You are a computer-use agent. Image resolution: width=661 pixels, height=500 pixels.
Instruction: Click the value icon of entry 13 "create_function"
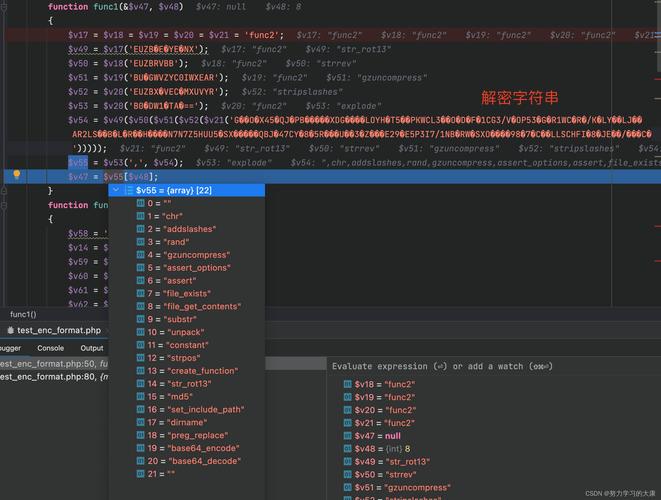(x=141, y=371)
